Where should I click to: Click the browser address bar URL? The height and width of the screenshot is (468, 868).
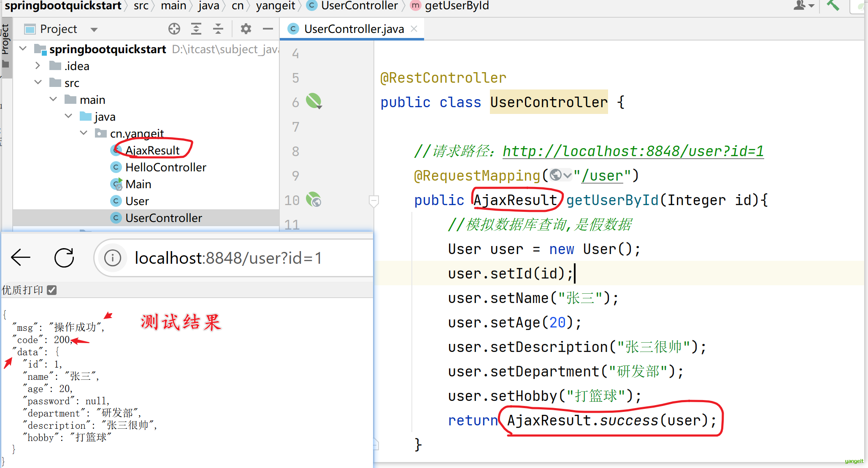point(228,258)
